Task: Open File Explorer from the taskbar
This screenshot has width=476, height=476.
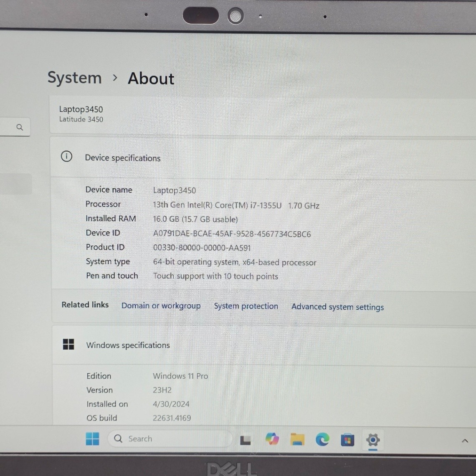Action: click(297, 439)
